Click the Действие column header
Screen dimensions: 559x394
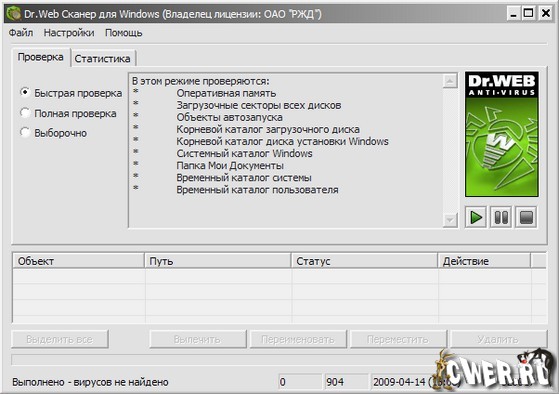[x=484, y=261]
